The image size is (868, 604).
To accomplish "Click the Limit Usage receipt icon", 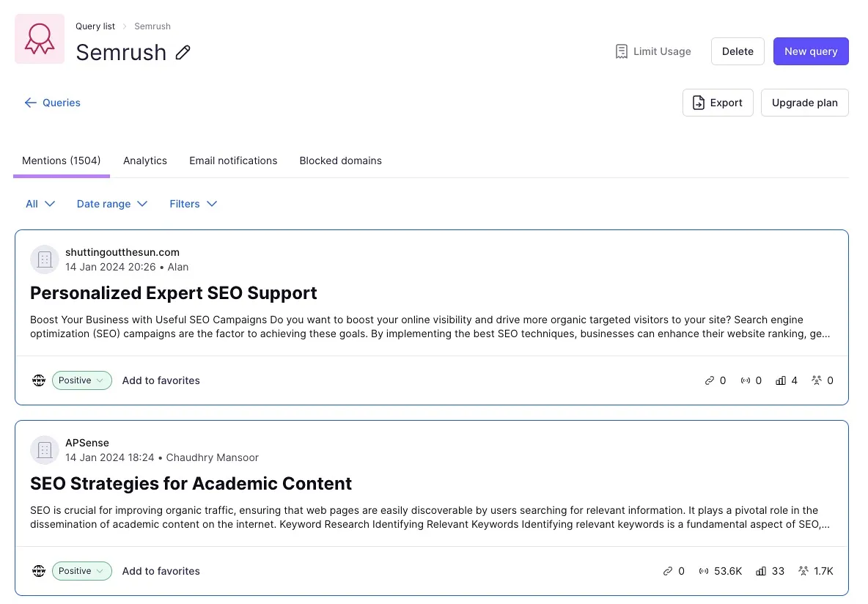I will point(622,51).
